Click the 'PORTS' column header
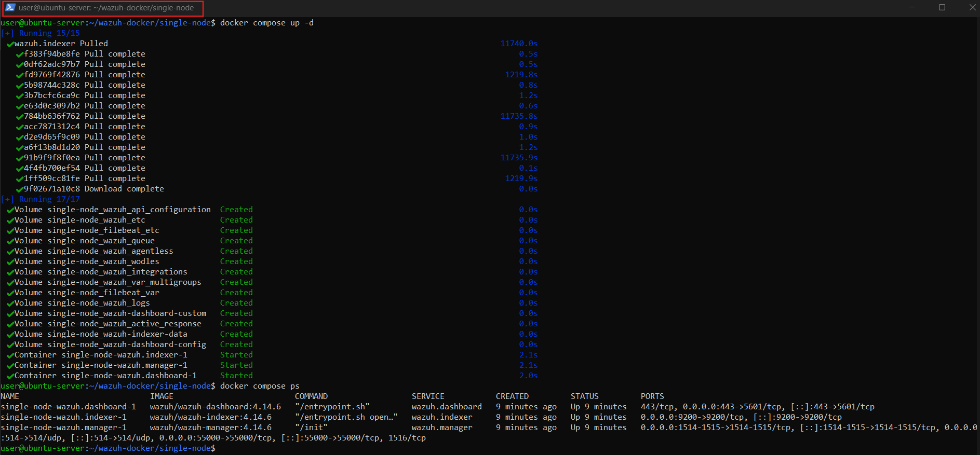The width and height of the screenshot is (980, 455). point(652,396)
